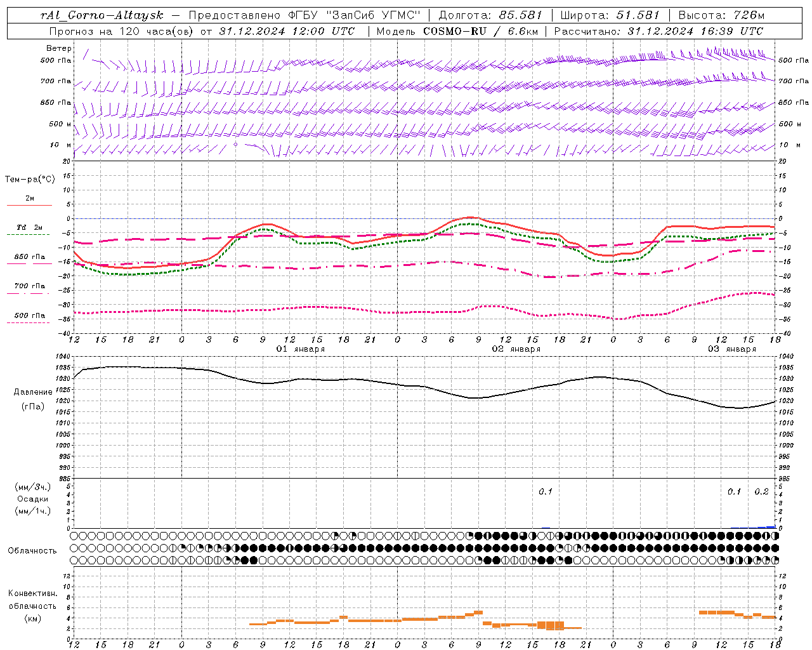The height and width of the screenshot is (650, 812).
Task: Click the (км) unit label under convective cloudiness
Action: click(33, 618)
